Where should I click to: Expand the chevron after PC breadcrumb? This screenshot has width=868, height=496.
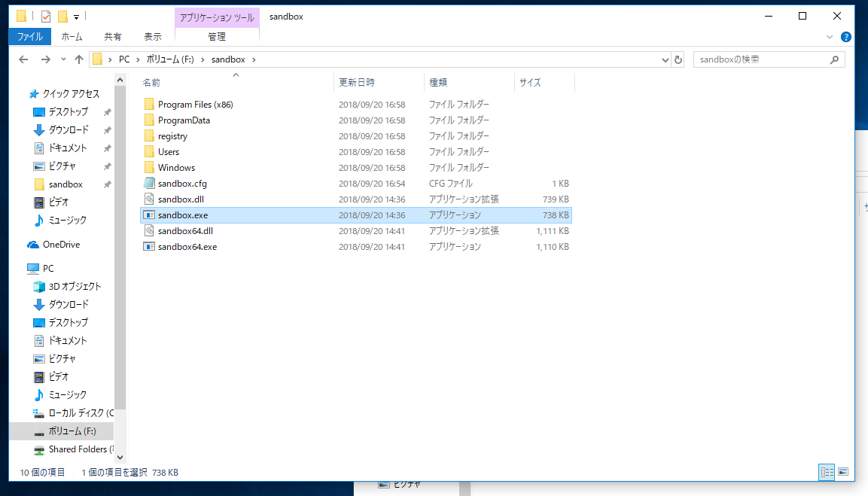[x=138, y=59]
